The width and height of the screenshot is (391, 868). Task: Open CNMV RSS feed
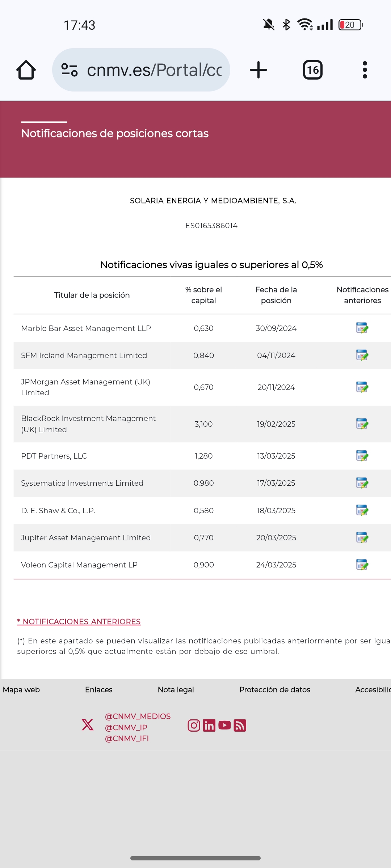[x=240, y=726]
